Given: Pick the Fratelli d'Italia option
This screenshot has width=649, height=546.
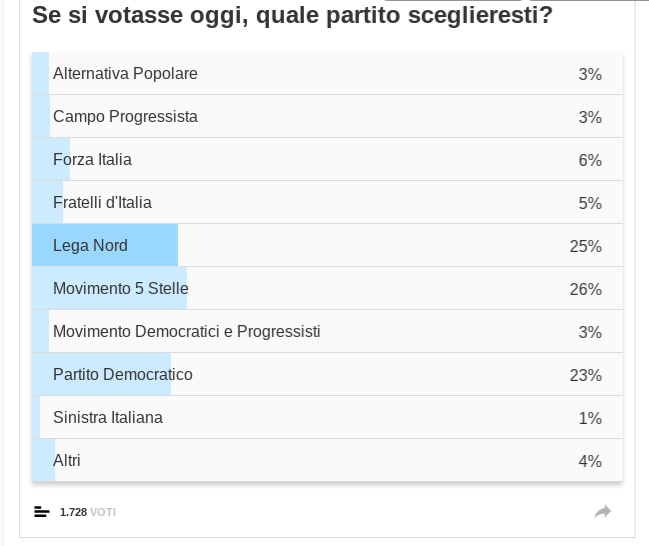Looking at the screenshot, I should point(102,203).
